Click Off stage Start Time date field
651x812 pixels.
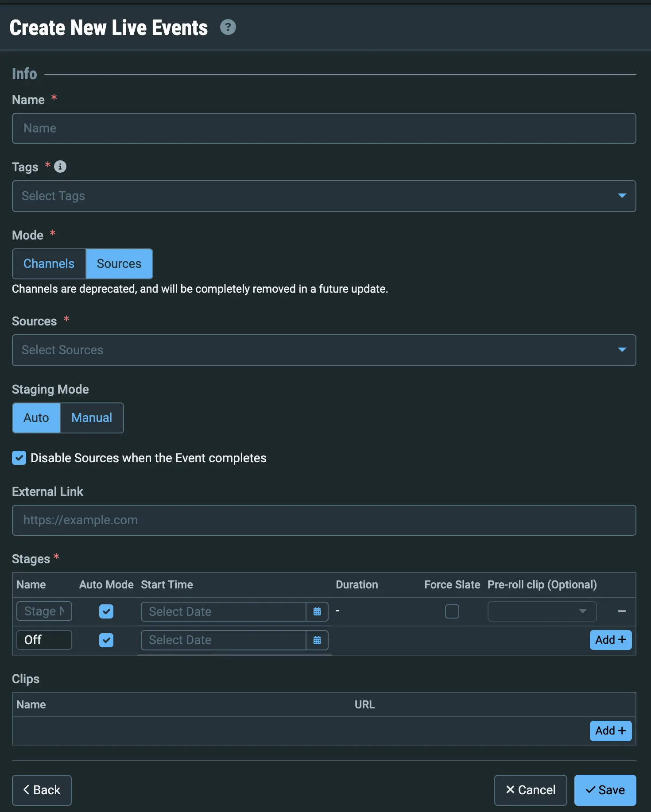224,640
